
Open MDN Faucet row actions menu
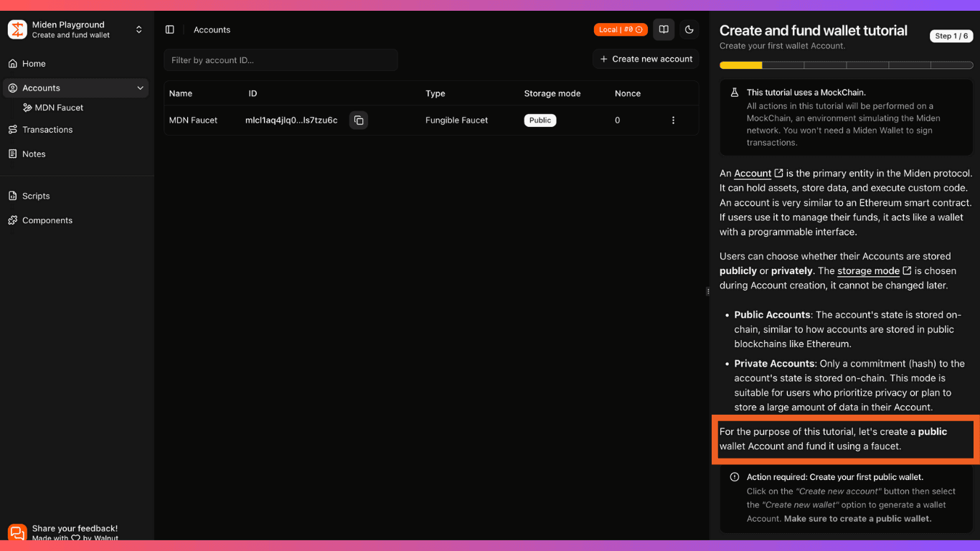click(673, 121)
